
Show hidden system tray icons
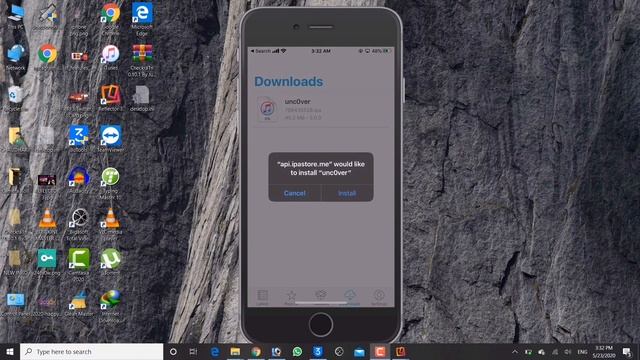(515, 351)
